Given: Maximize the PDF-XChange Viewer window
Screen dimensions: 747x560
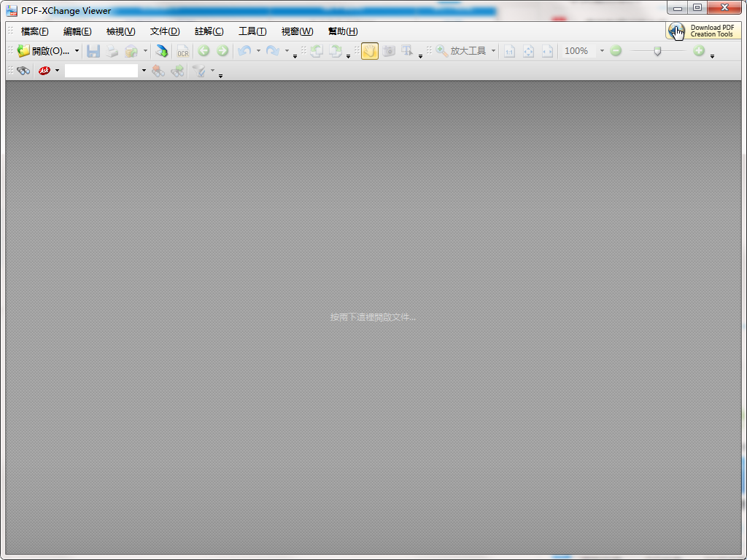Looking at the screenshot, I should [x=697, y=7].
